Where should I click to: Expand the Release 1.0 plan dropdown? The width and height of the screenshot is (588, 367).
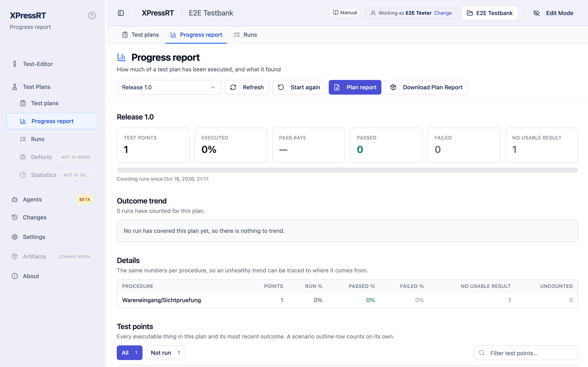(x=169, y=87)
